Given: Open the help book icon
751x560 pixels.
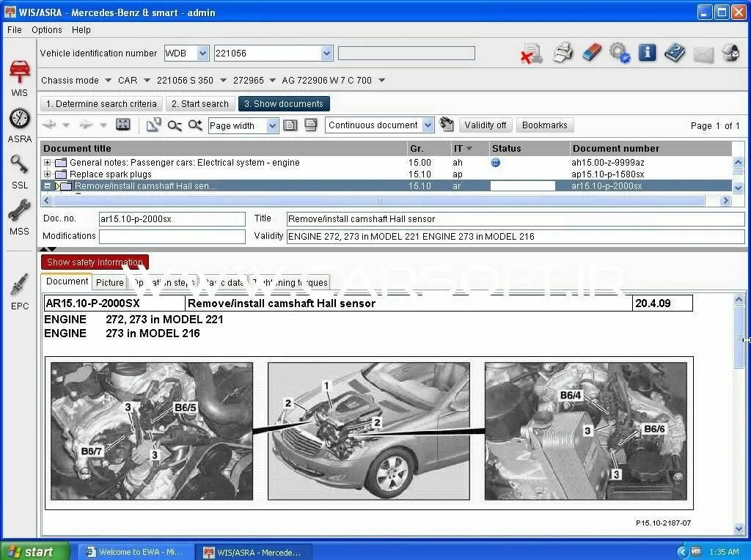Looking at the screenshot, I should coord(675,53).
